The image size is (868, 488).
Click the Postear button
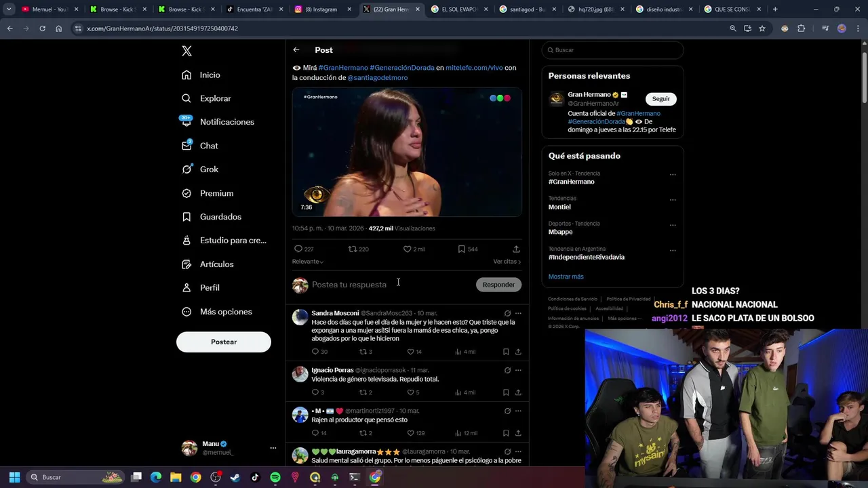click(x=224, y=342)
